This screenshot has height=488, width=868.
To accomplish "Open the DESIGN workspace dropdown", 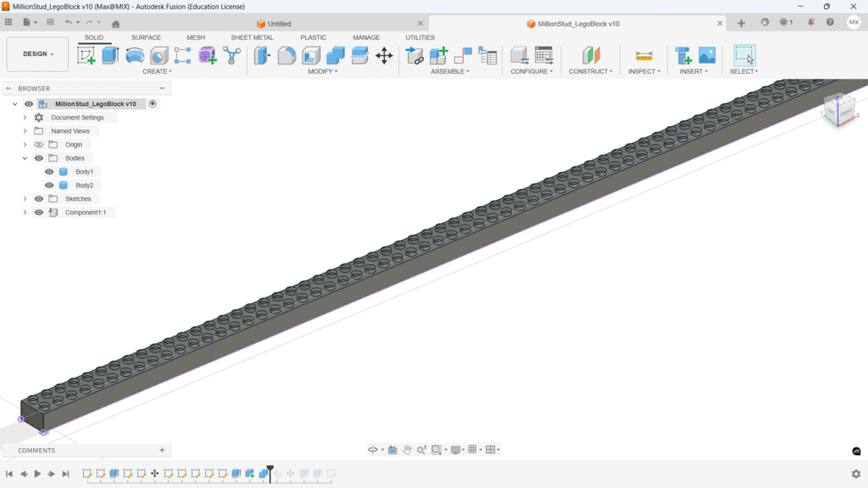I will click(x=37, y=54).
